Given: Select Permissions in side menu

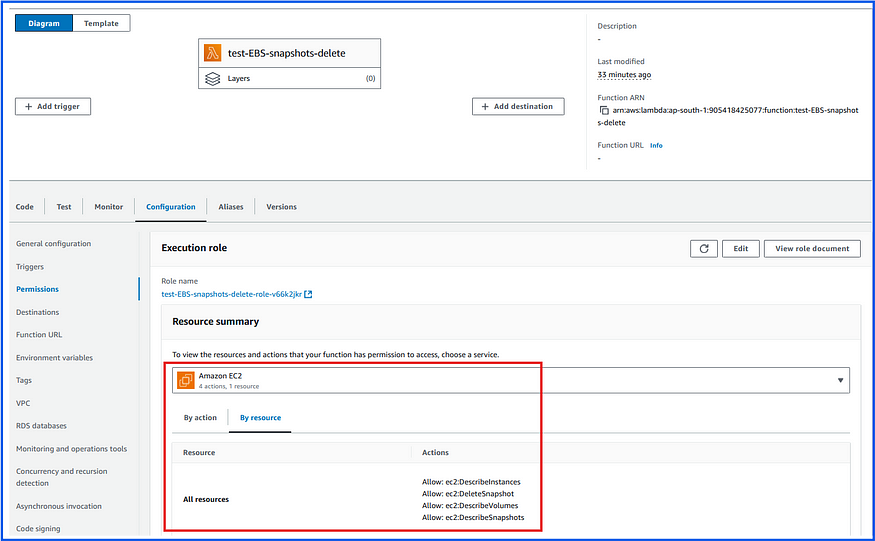Looking at the screenshot, I should tap(37, 289).
